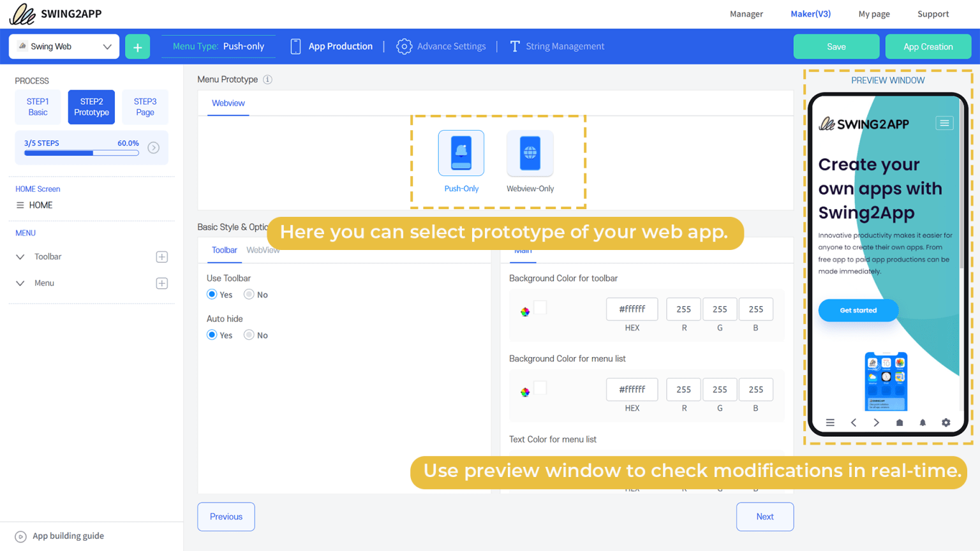Click the HEX field showing #ffffff
The width and height of the screenshot is (980, 551).
tap(632, 309)
